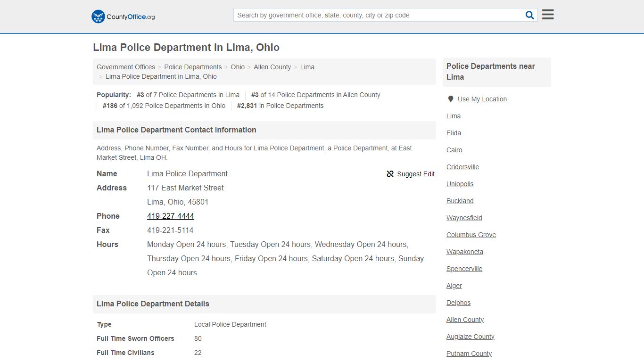Image resolution: width=644 pixels, height=362 pixels.
Task: Open the Cairo sidebar link
Action: (x=454, y=150)
